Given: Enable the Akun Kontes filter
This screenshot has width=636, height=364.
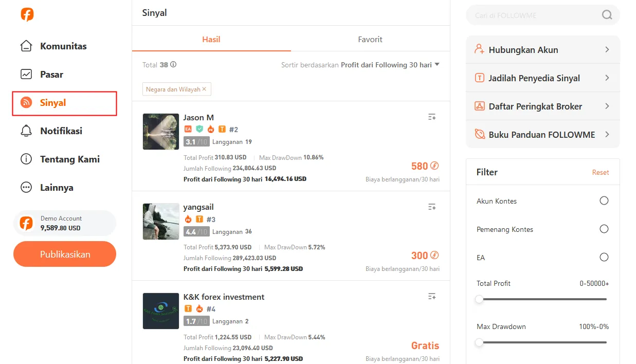Looking at the screenshot, I should click(604, 201).
